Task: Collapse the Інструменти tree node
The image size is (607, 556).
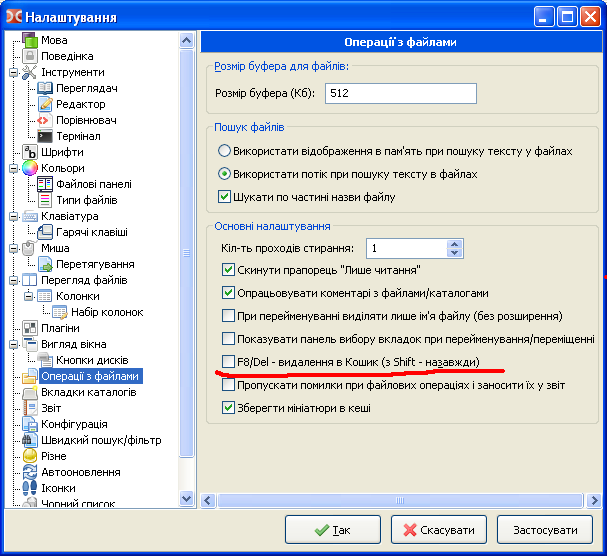Action: [x=13, y=72]
